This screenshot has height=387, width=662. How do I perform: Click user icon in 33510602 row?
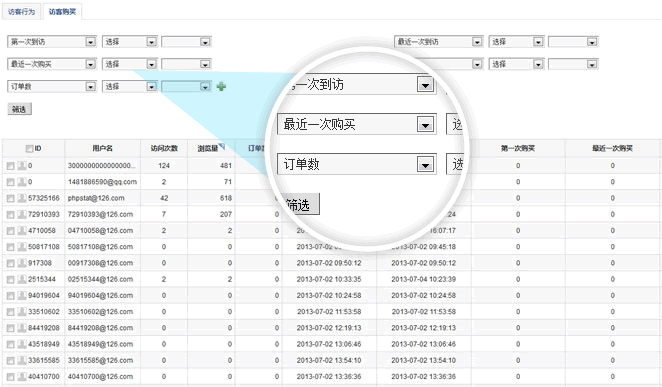click(22, 312)
